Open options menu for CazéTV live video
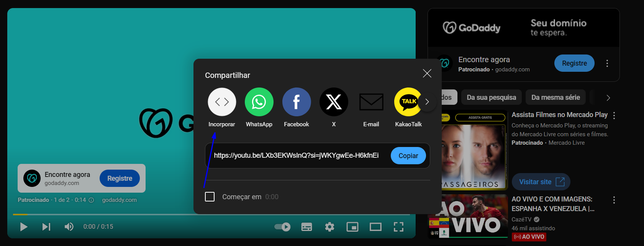The image size is (644, 246). point(614,200)
